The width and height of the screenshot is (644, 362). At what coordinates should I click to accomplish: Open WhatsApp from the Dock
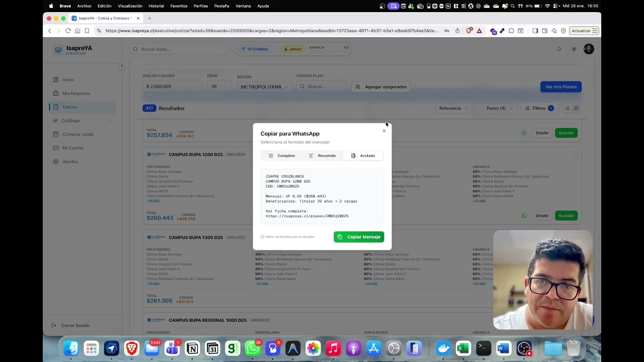pos(253,348)
